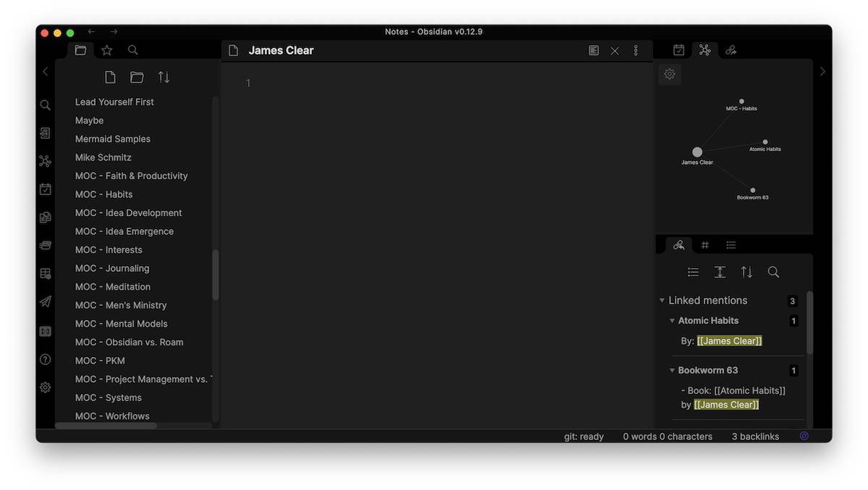Show search filter in backlinks pane

773,272
